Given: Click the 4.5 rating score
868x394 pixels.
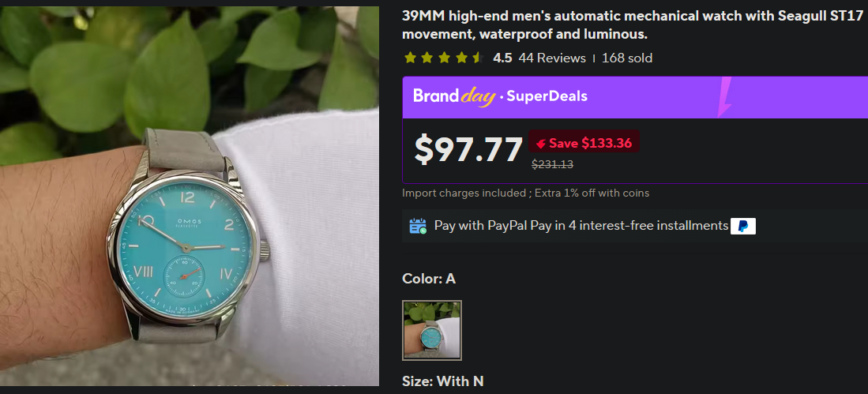Looking at the screenshot, I should (x=502, y=58).
